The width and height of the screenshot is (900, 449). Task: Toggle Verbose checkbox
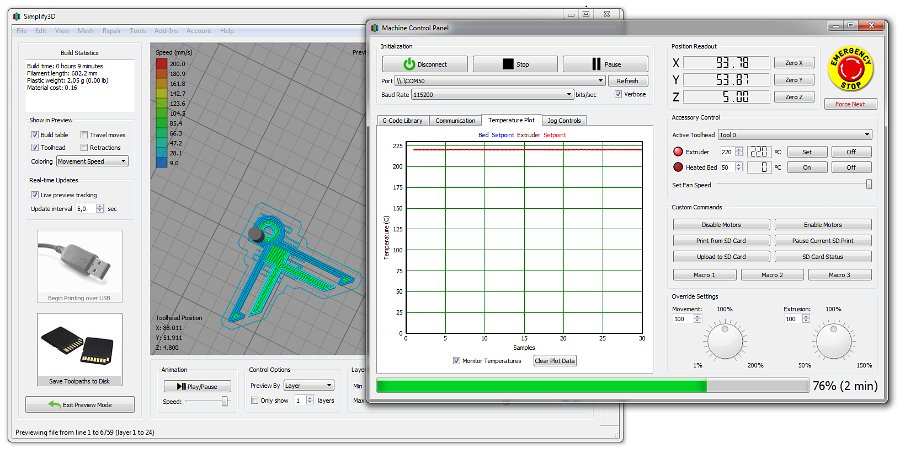(x=618, y=94)
